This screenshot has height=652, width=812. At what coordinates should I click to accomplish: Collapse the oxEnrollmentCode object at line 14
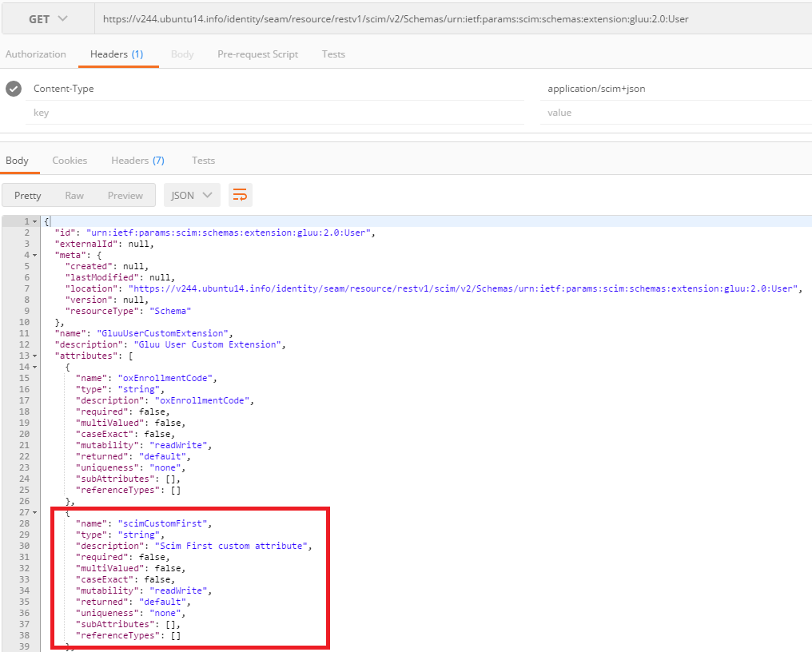[x=35, y=367]
